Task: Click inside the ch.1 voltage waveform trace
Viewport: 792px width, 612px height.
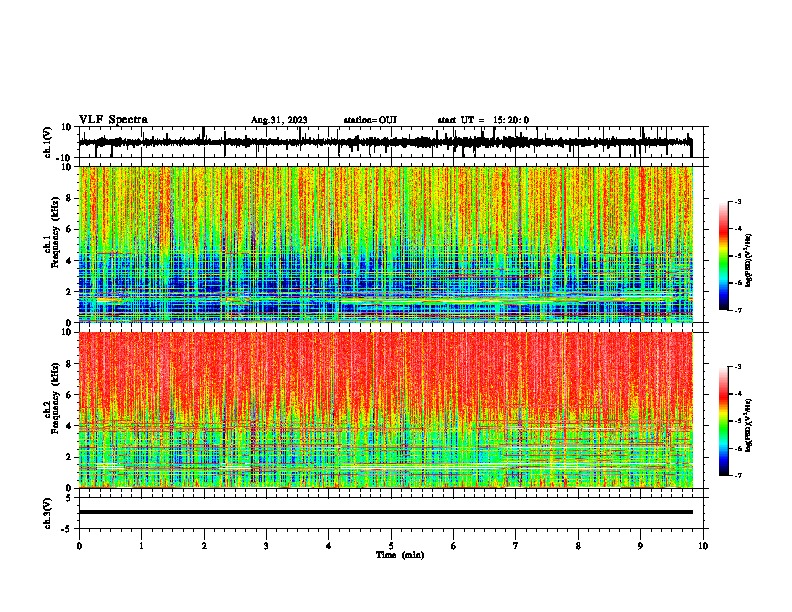Action: (x=385, y=142)
